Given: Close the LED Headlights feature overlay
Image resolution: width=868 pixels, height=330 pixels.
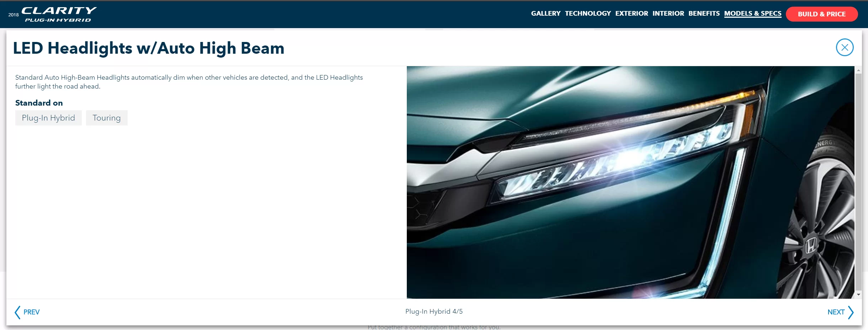Looking at the screenshot, I should [845, 47].
